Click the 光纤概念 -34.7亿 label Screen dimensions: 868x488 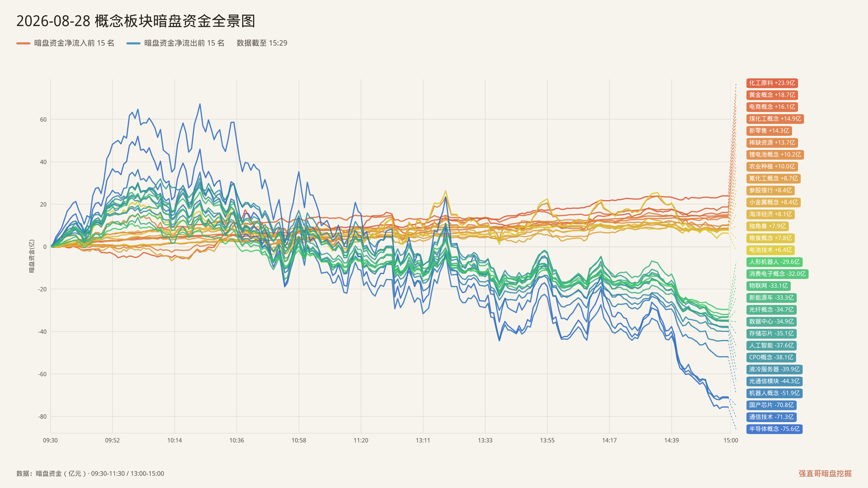771,310
